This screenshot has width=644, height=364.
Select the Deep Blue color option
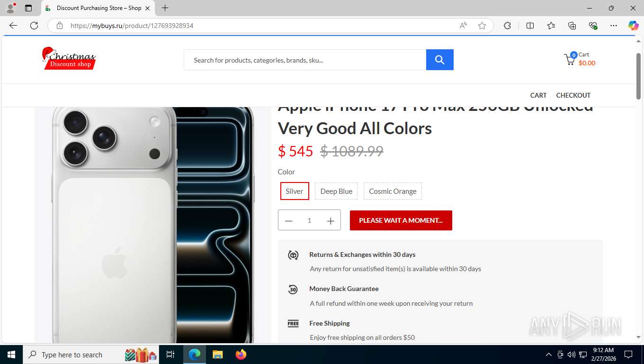(336, 191)
